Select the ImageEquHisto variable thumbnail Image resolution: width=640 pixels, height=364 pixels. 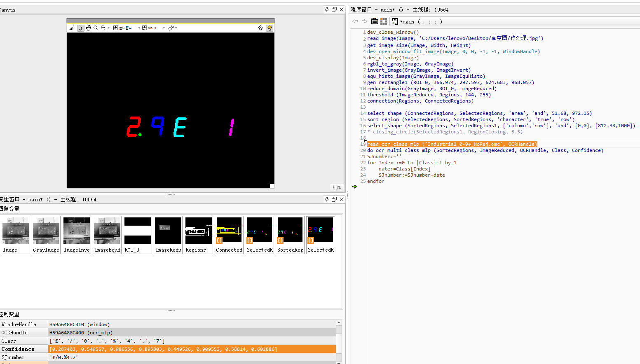point(107,235)
